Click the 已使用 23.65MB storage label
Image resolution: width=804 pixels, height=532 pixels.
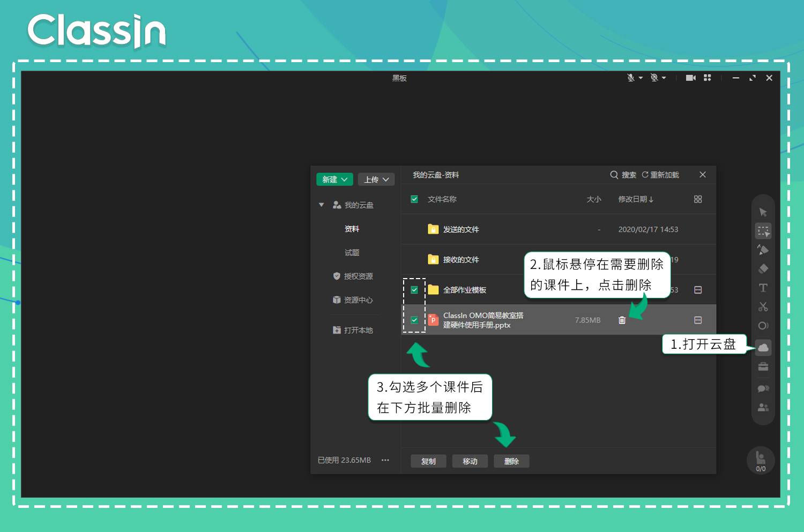coord(344,460)
